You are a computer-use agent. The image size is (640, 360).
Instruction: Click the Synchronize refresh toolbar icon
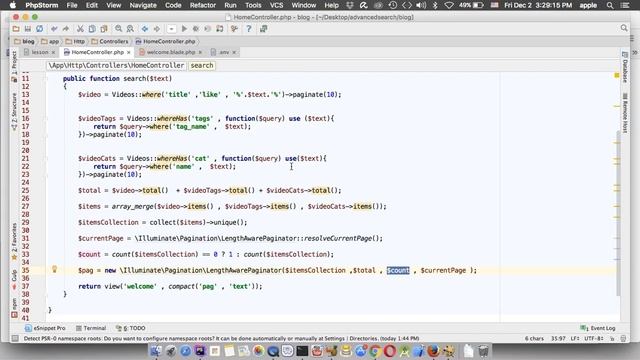(x=40, y=29)
